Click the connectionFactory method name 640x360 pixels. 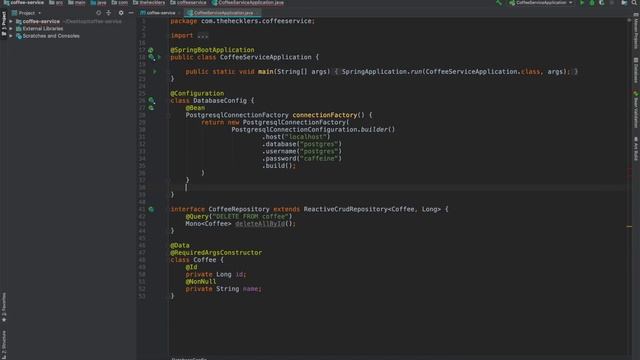324,115
